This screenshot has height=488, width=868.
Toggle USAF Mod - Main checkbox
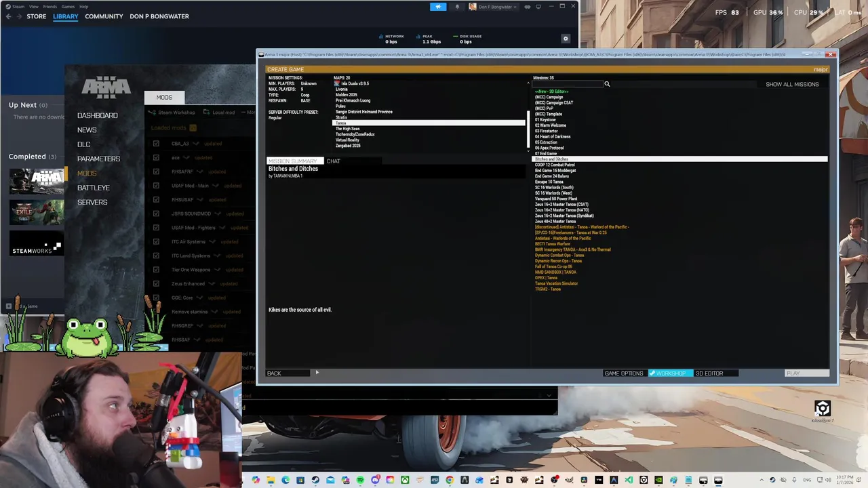coord(156,186)
